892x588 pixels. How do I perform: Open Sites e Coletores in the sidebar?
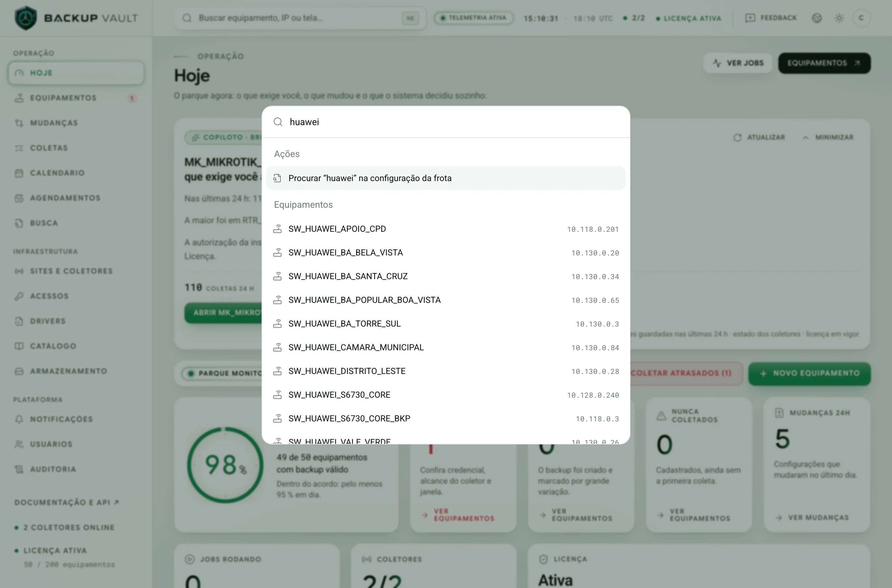[x=76, y=271]
